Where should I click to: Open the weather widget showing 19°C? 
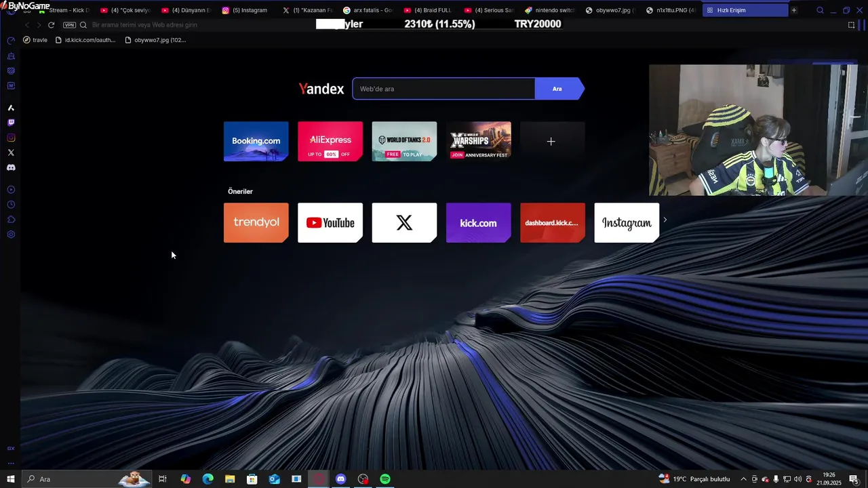tap(693, 479)
